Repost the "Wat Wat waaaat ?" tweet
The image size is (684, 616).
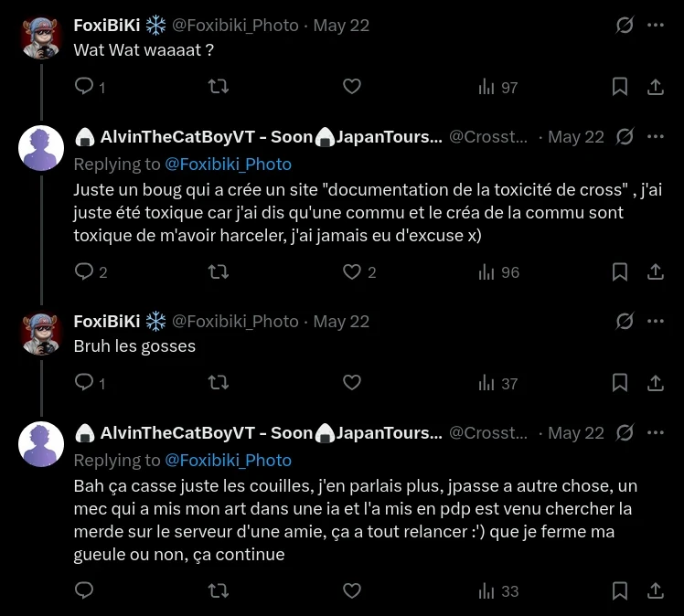[x=219, y=87]
